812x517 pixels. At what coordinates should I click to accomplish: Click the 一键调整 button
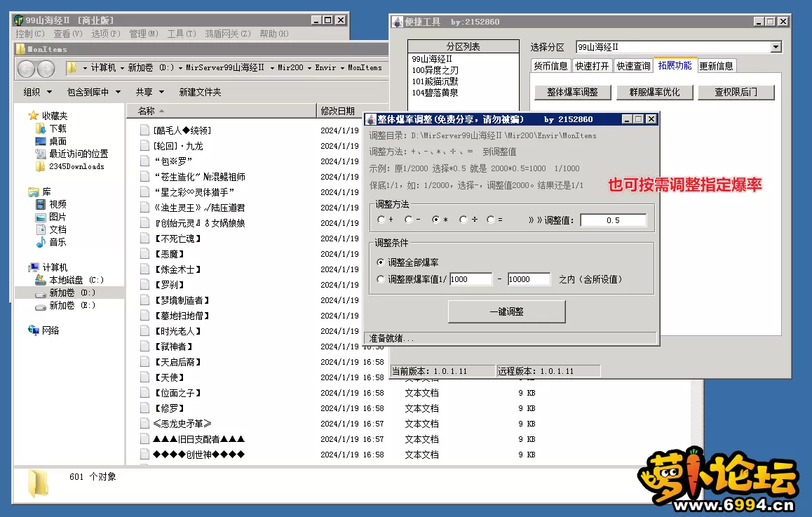coord(506,311)
